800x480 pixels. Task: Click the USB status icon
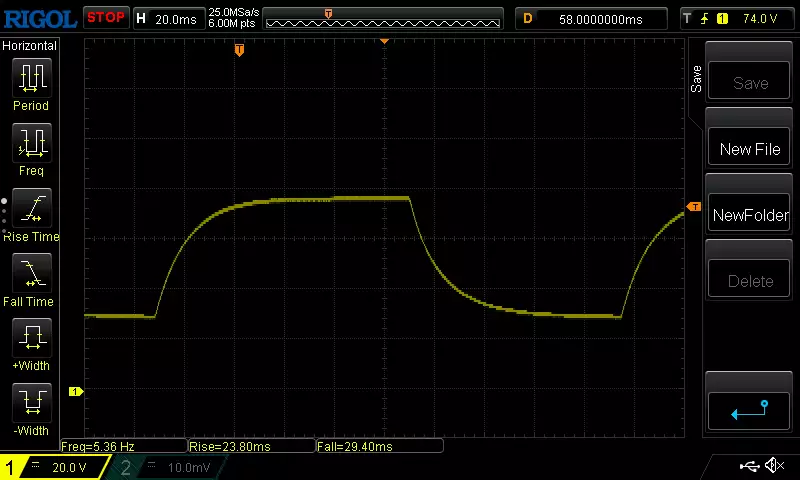(x=748, y=466)
